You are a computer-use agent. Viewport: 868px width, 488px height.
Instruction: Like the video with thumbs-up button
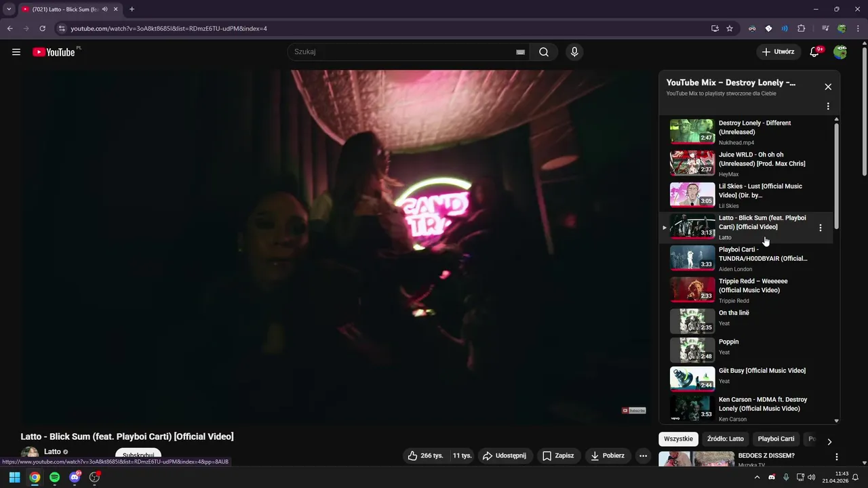[425, 455]
